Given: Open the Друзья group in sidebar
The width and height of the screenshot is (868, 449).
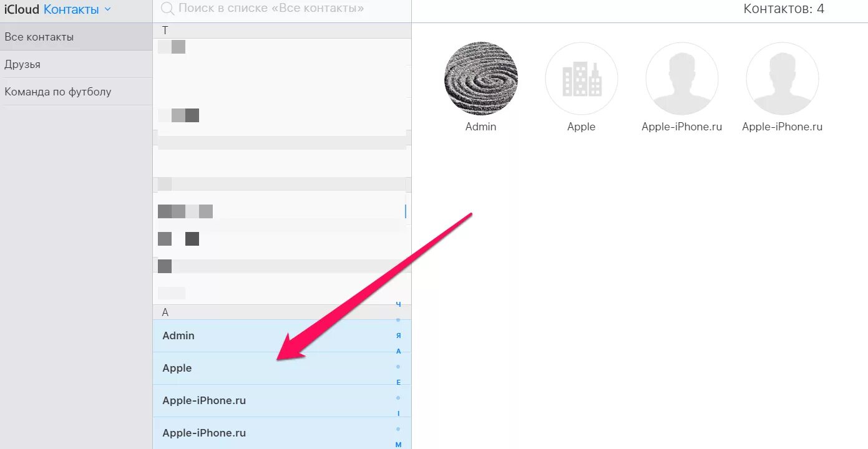Looking at the screenshot, I should tap(76, 64).
